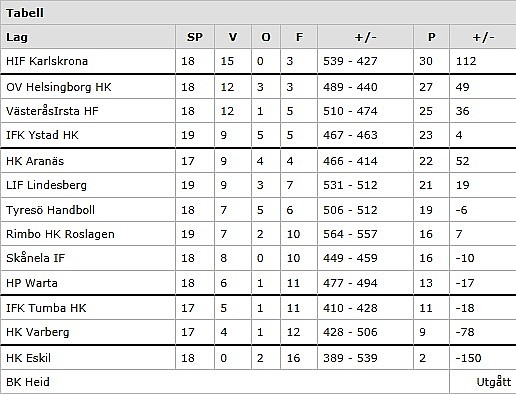The image size is (516, 394).
Task: Open LIF Lindesberg team entry
Action: (x=46, y=185)
